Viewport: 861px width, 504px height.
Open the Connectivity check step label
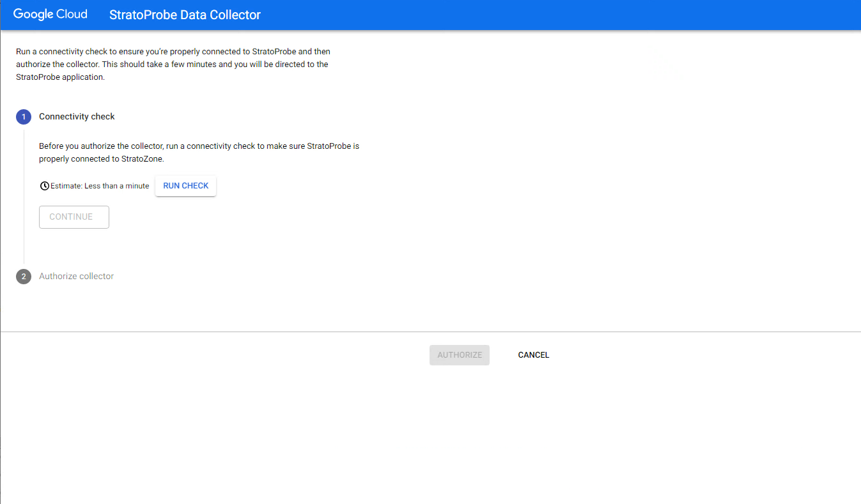(x=77, y=117)
